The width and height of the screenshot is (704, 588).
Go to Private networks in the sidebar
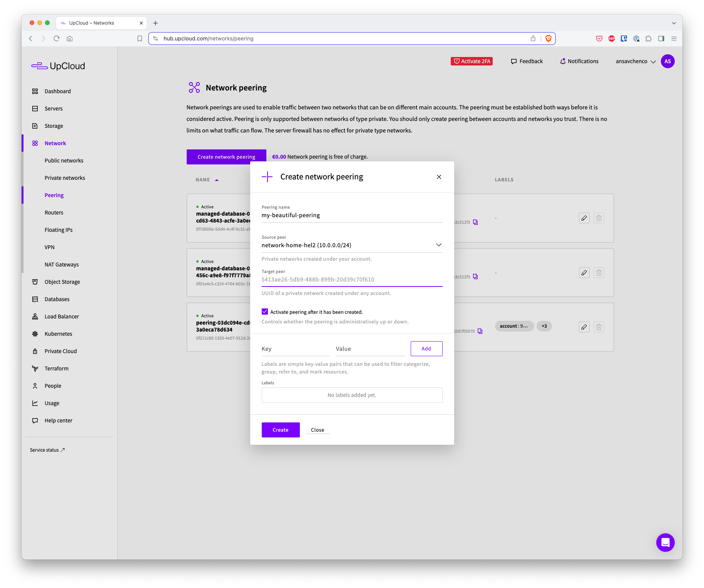tap(65, 178)
